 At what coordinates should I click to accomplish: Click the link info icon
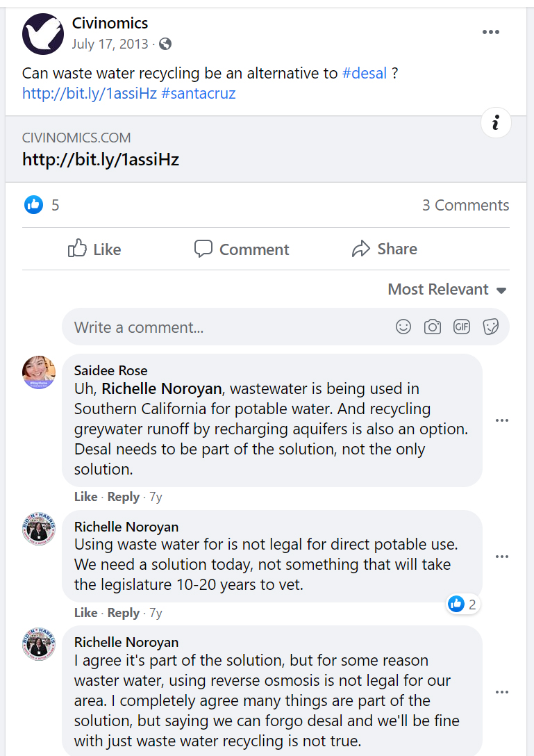[x=496, y=123]
